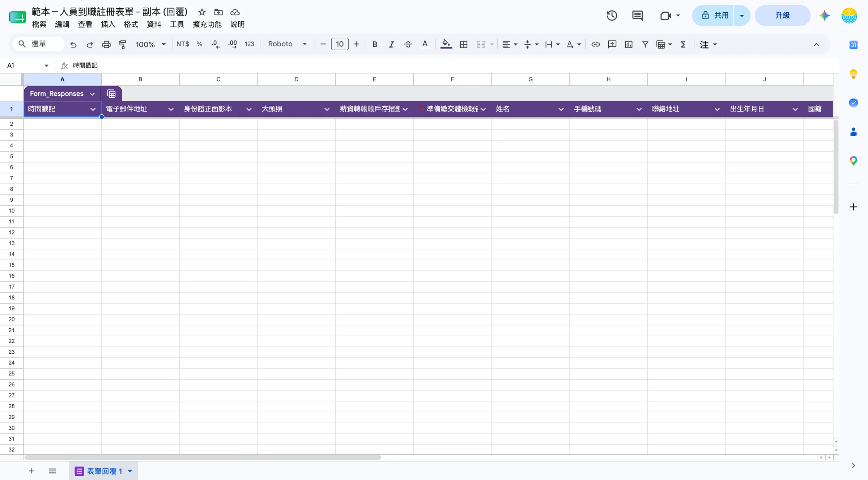Screen dimensions: 868x480
Task: Open the borders tool
Action: pos(464,45)
